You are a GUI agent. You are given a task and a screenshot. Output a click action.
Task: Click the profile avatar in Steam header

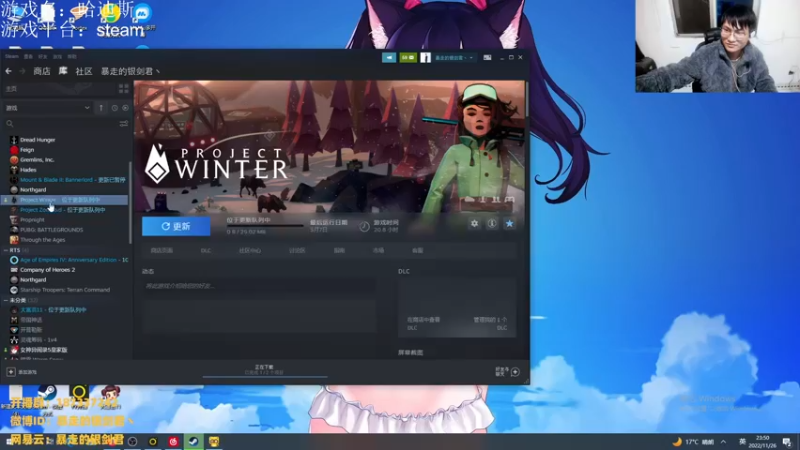tap(426, 58)
